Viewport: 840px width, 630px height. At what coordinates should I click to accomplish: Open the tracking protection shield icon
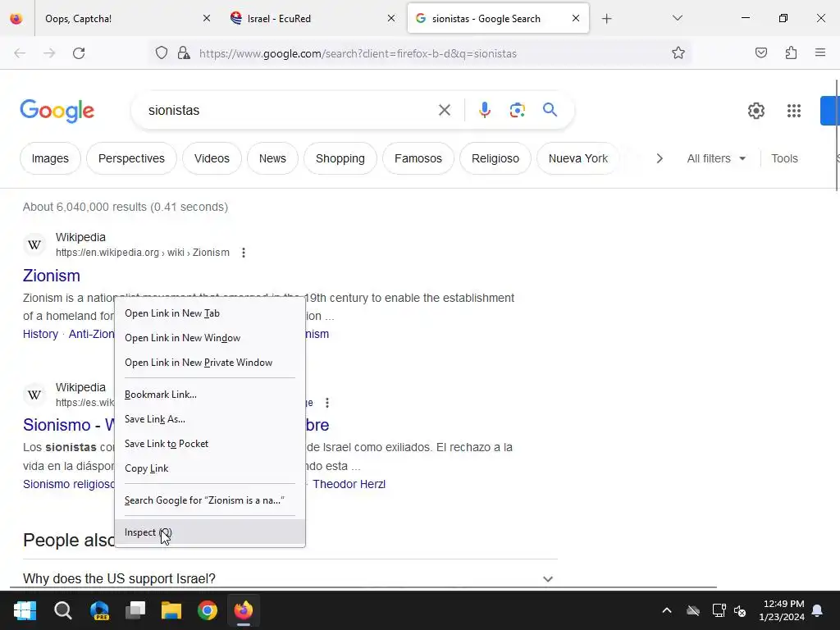click(x=162, y=53)
